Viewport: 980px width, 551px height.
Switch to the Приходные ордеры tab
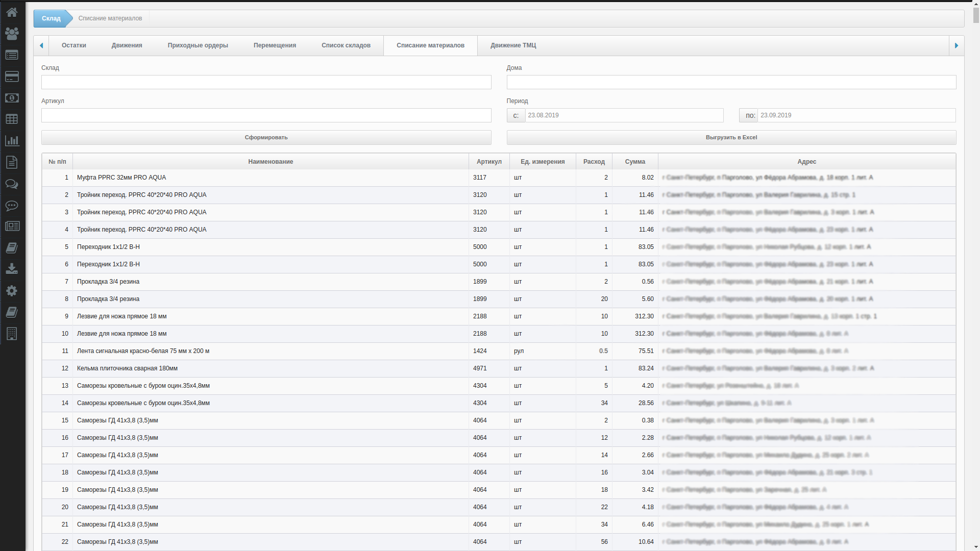(x=198, y=45)
